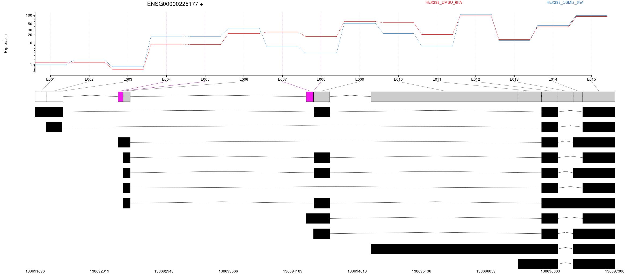Click genomic coordinate 138696059
Screen dimensions: 644x276
click(x=486, y=271)
